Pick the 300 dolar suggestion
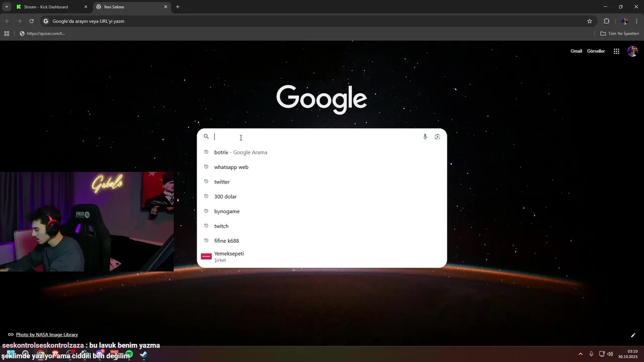The height and width of the screenshot is (362, 644). 322,197
